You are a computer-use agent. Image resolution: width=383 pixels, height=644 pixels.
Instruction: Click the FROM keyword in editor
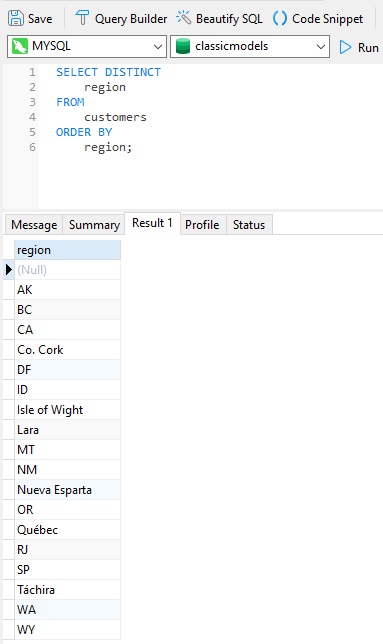click(x=70, y=102)
